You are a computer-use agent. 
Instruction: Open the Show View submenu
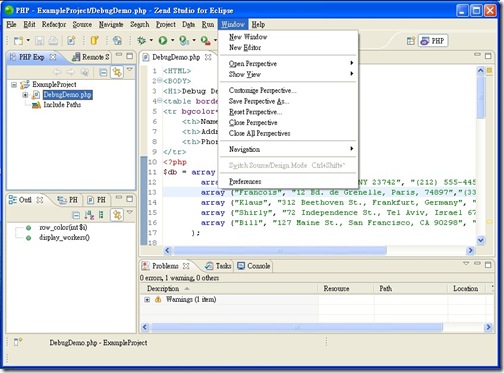(288, 74)
